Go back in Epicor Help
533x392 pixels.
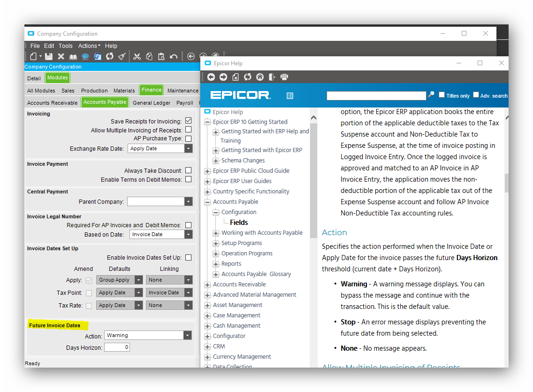pos(211,77)
